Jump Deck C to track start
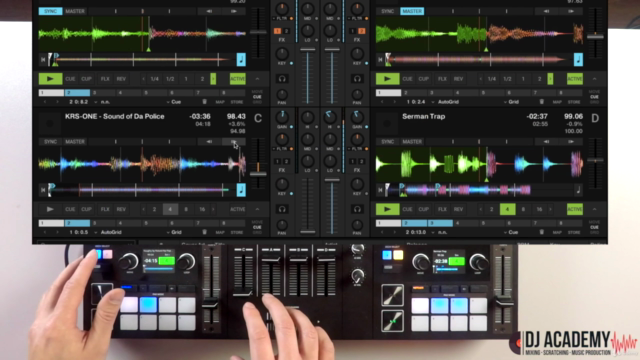Screen dimensions: 640x360 [43, 190]
